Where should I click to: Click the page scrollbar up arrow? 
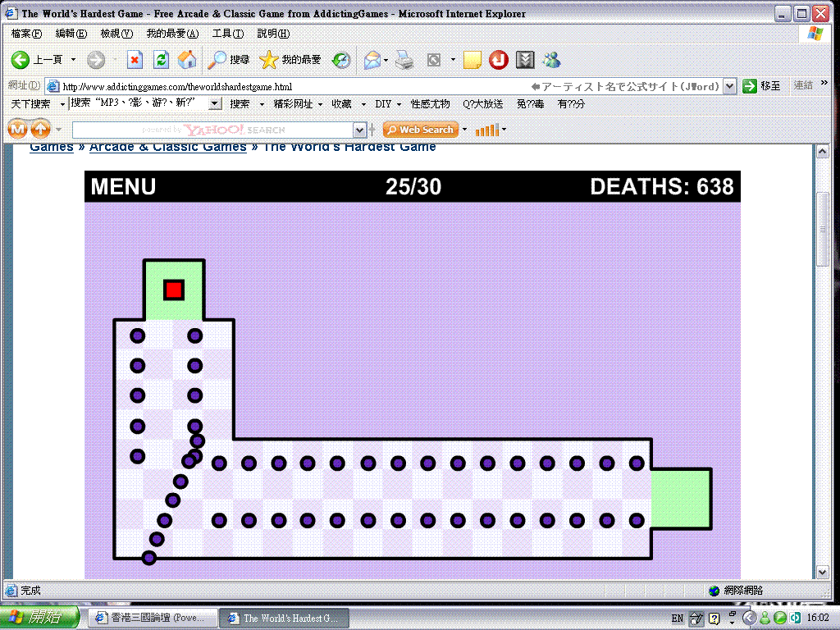pos(823,152)
